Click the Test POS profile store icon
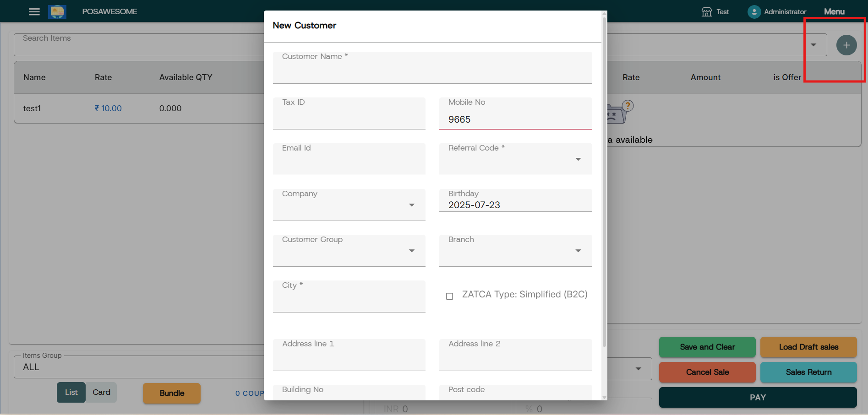This screenshot has width=868, height=415. [x=707, y=11]
